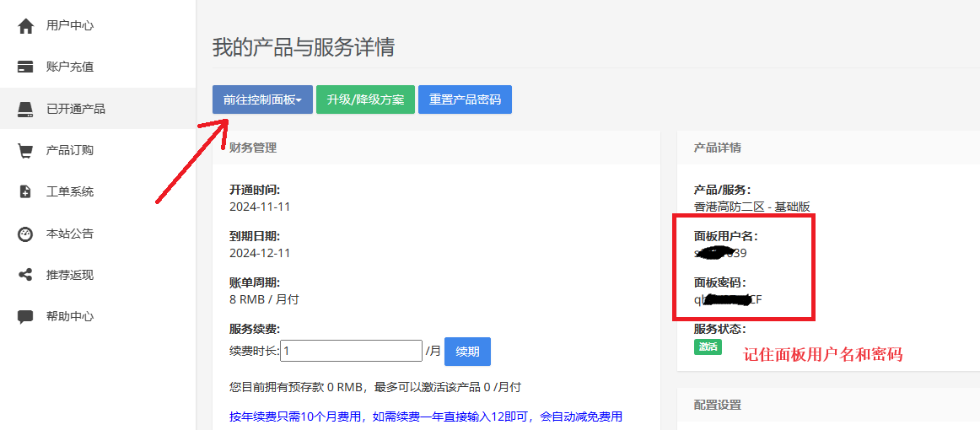Go to the 产品订购 sidebar text
The height and width of the screenshot is (430, 980).
click(x=70, y=150)
